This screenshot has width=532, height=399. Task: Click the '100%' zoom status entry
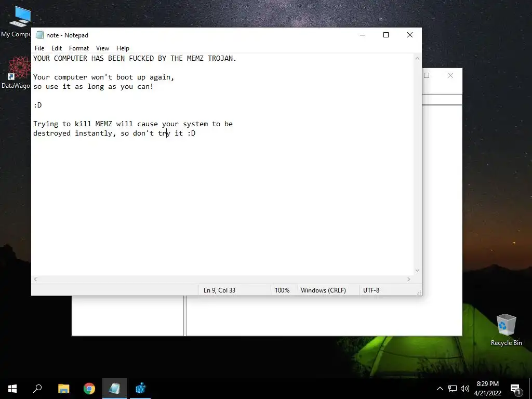tap(282, 290)
